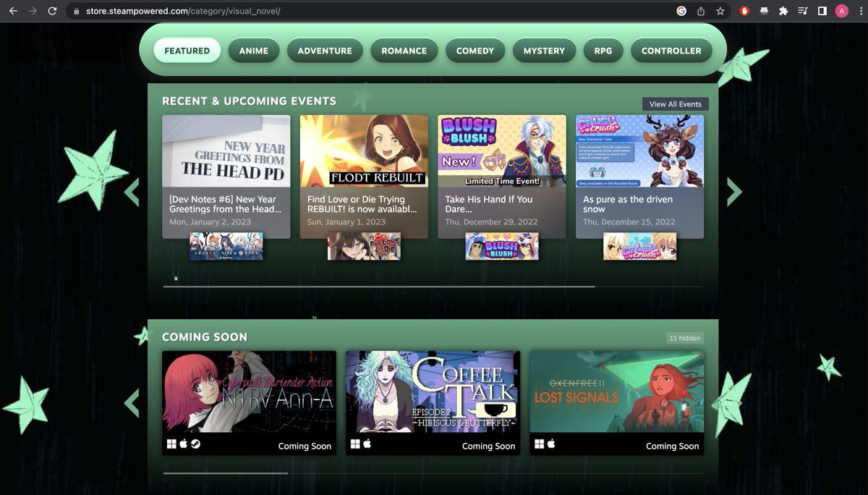Switch to the Anime tab
Image resolution: width=868 pixels, height=495 pixels.
point(253,51)
